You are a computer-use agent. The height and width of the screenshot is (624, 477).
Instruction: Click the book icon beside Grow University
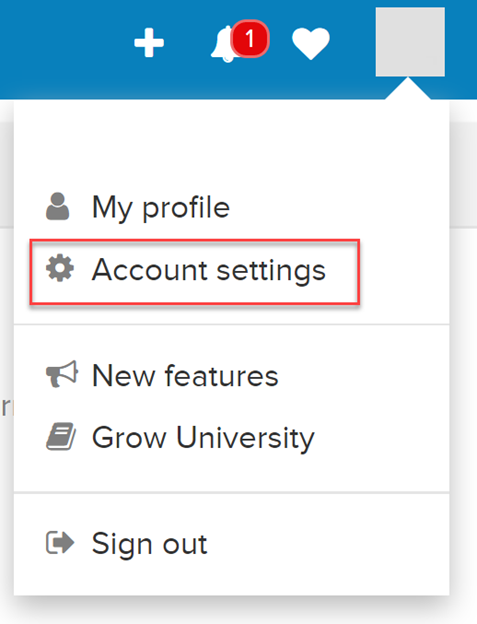tap(61, 436)
